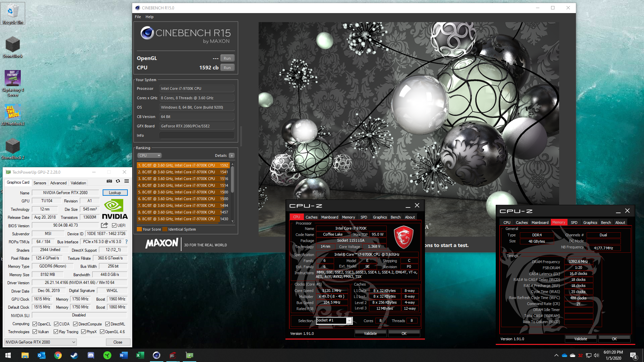Click the Info input field in Cinebench
The width and height of the screenshot is (644, 362).
tap(197, 135)
